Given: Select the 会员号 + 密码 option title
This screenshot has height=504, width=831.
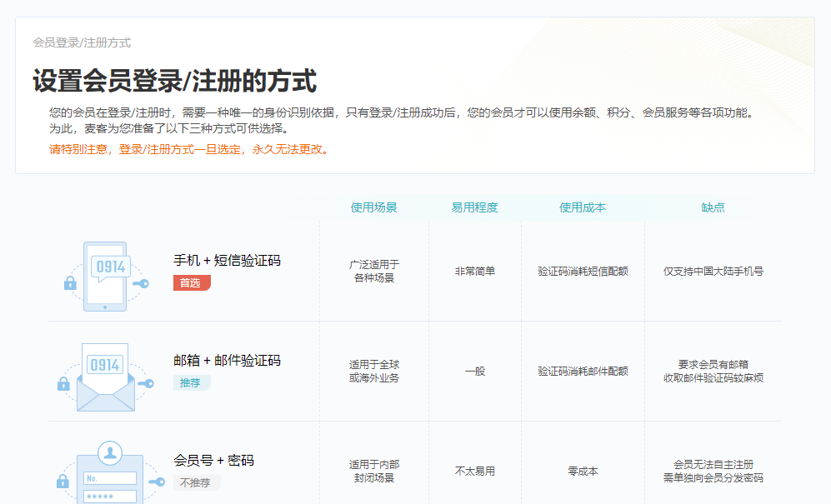Looking at the screenshot, I should 213,460.
